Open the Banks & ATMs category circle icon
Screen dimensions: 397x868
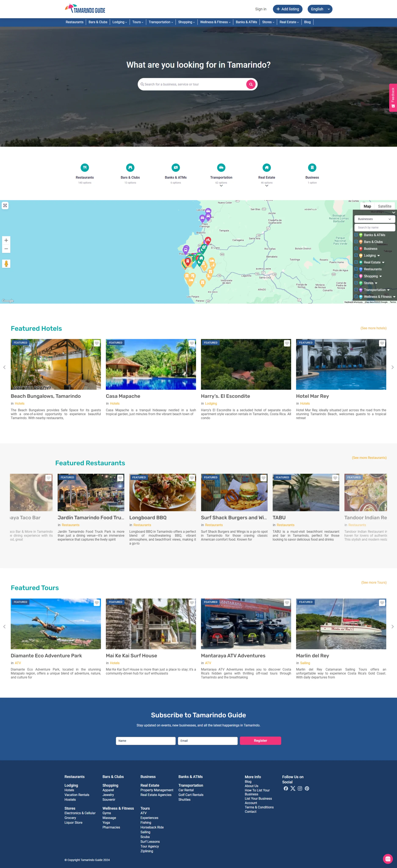176,167
